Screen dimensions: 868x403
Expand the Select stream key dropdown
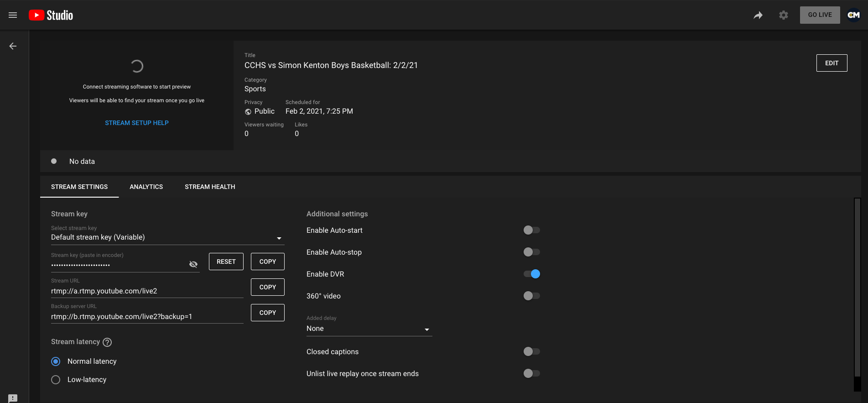pos(167,237)
